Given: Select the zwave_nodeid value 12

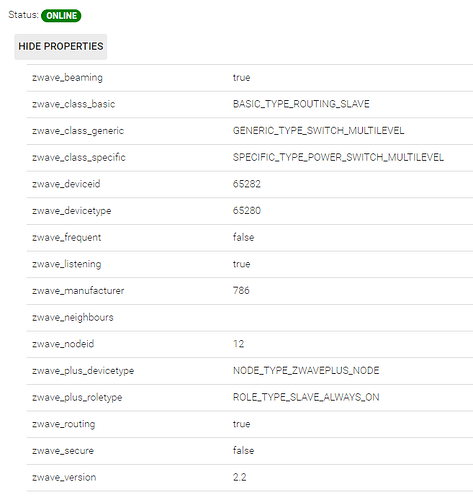Looking at the screenshot, I should (x=238, y=344).
